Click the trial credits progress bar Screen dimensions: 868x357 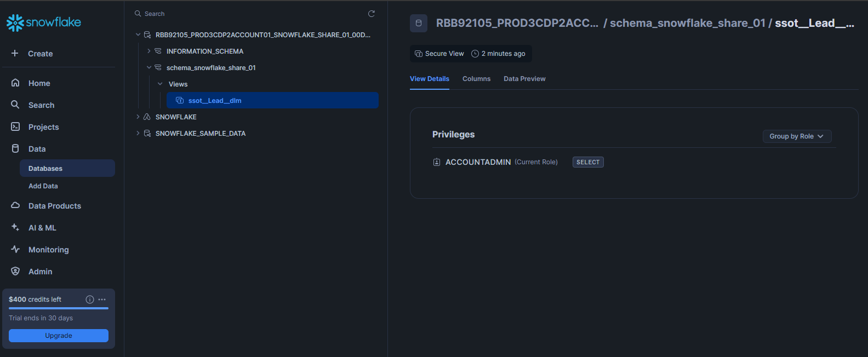point(59,308)
